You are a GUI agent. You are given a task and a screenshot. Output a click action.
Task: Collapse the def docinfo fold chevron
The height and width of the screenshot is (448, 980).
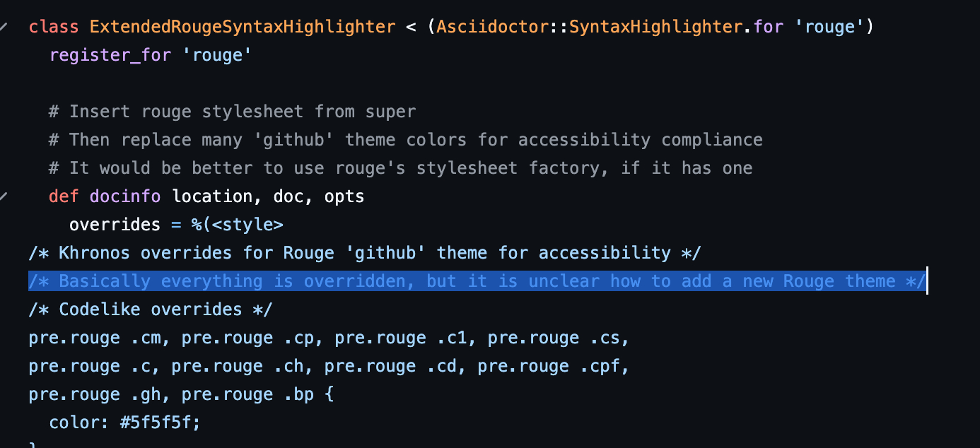[4, 196]
